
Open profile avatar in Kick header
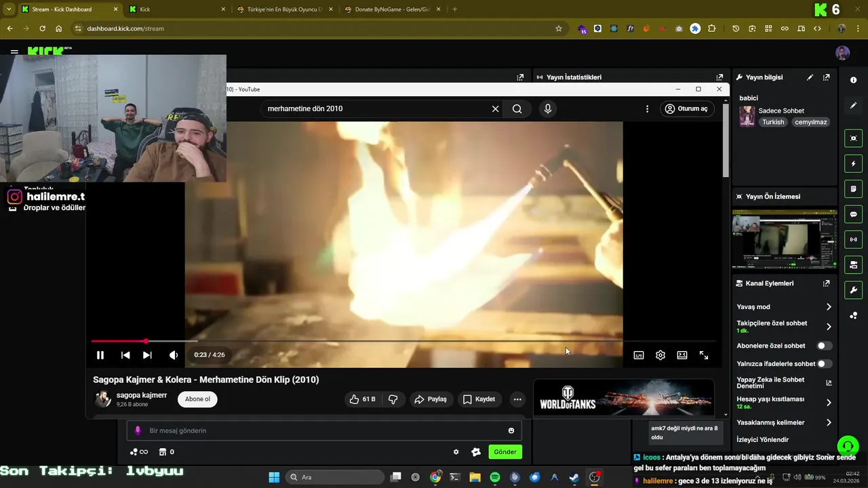842,53
